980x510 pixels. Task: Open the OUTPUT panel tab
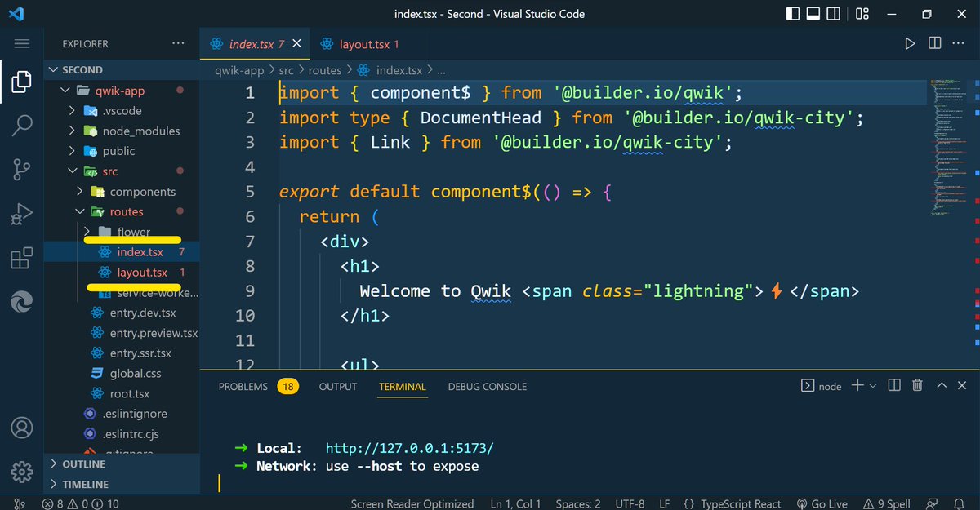click(x=338, y=386)
